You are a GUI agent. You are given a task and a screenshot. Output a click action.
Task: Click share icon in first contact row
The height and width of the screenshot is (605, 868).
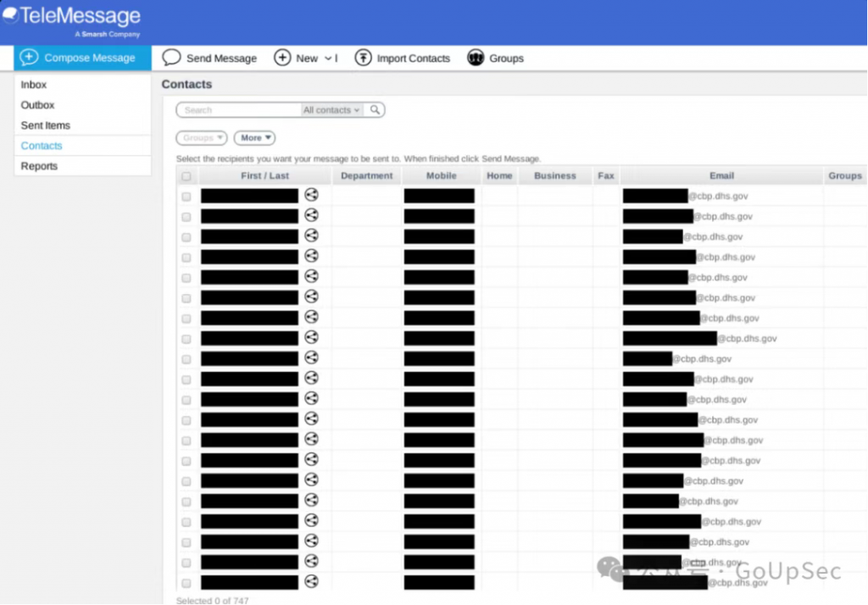(312, 195)
